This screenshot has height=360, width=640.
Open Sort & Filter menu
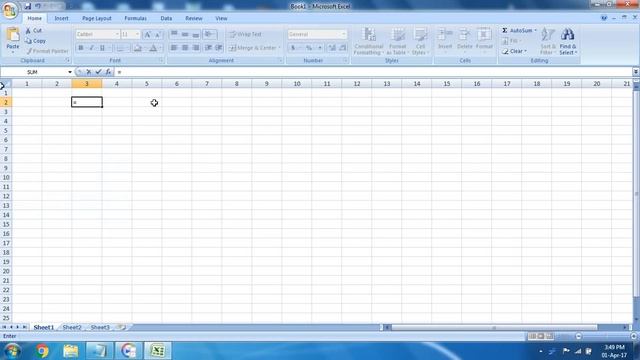(x=547, y=41)
